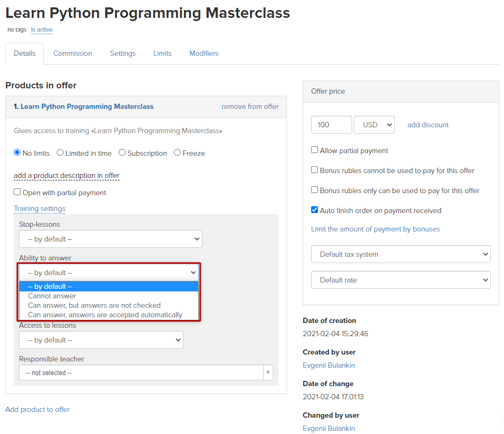Switch to the Settings tab
This screenshot has width=504, height=434.
(122, 54)
